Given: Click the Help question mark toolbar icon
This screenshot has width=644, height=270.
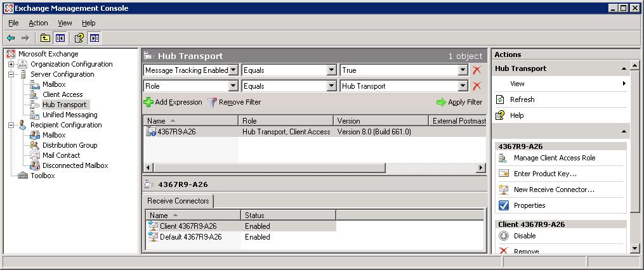Looking at the screenshot, I should click(79, 38).
